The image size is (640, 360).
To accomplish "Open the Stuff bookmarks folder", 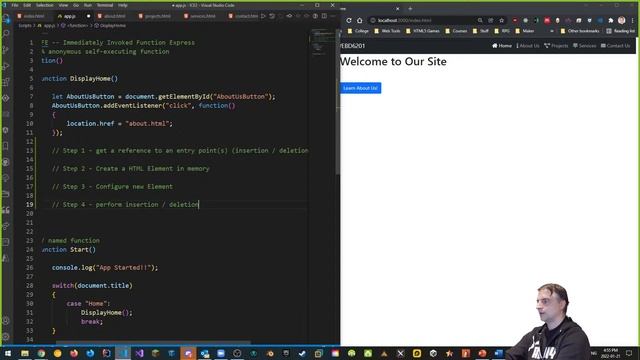I will click(x=480, y=31).
